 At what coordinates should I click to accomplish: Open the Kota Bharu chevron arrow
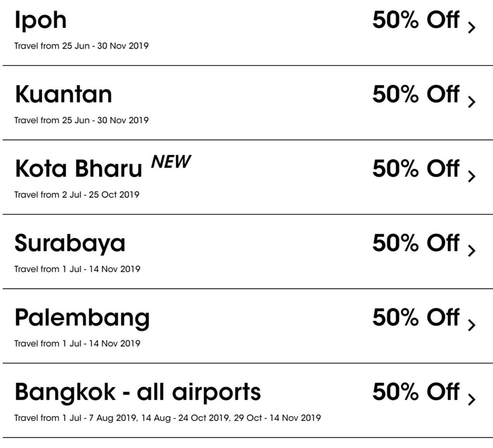471,176
